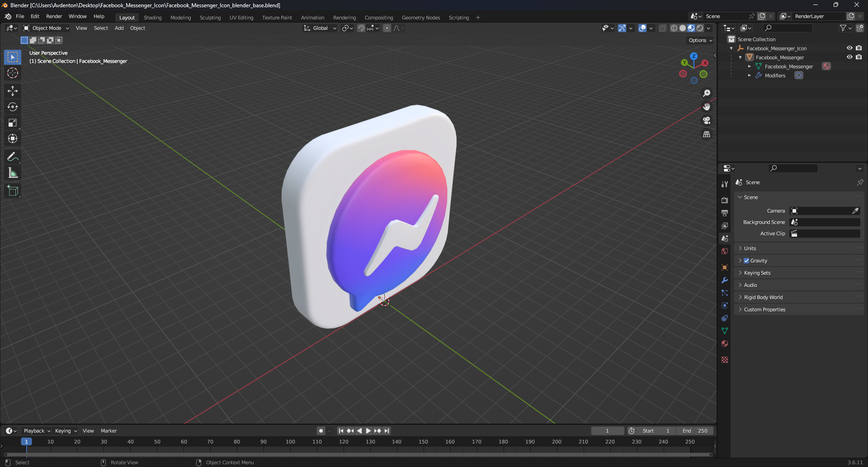Choose the Rotate tool
This screenshot has width=868, height=467.
pos(13,107)
